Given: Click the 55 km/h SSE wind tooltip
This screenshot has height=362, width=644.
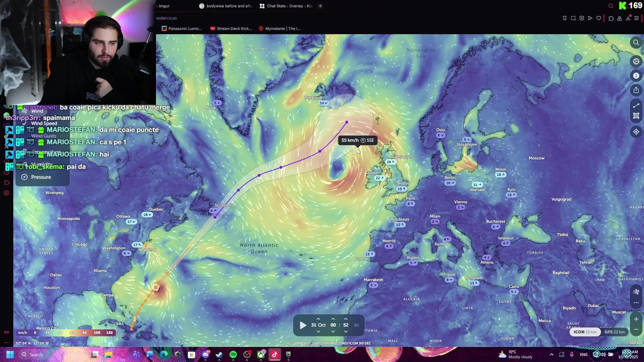Looking at the screenshot, I should pyautogui.click(x=358, y=140).
